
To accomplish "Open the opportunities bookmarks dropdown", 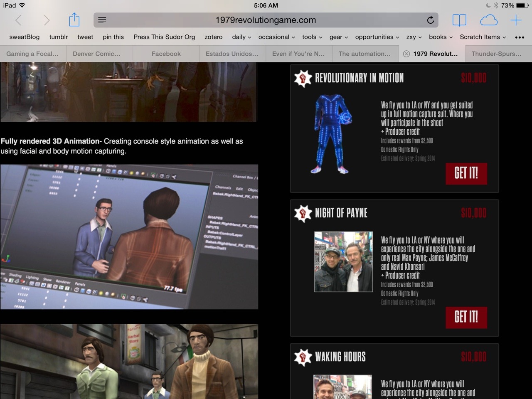I will pos(377,37).
